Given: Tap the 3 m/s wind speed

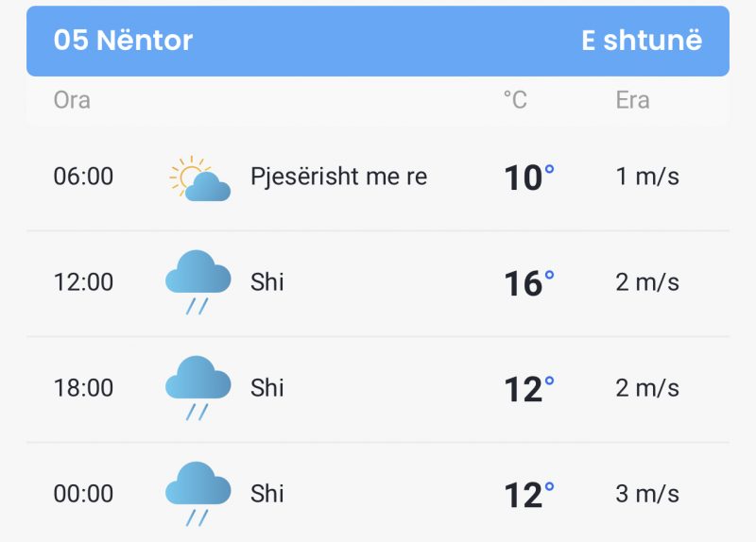Looking at the screenshot, I should 647,494.
